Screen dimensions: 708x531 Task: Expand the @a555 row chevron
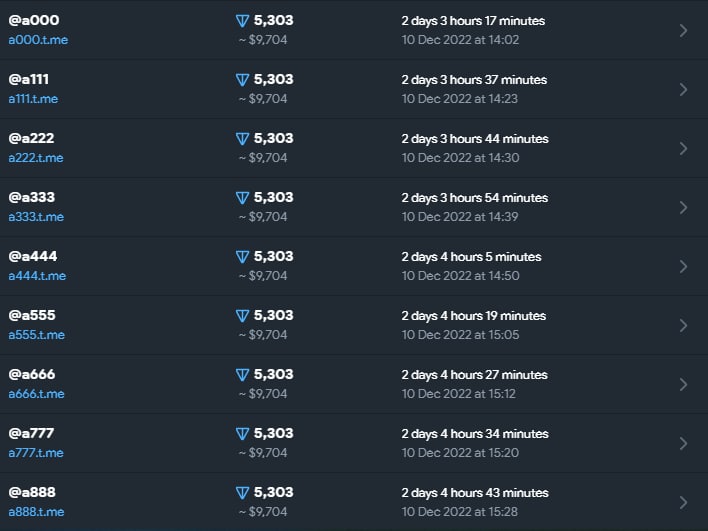click(683, 325)
